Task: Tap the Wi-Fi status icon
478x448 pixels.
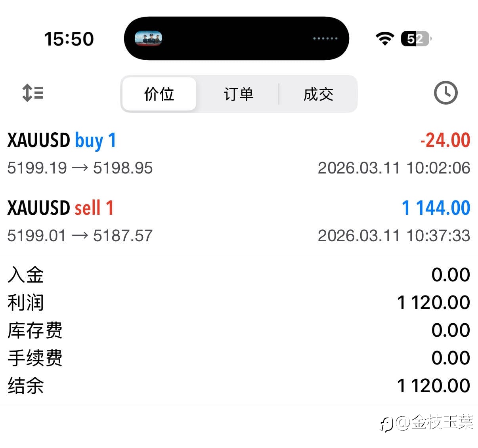Action: (384, 38)
